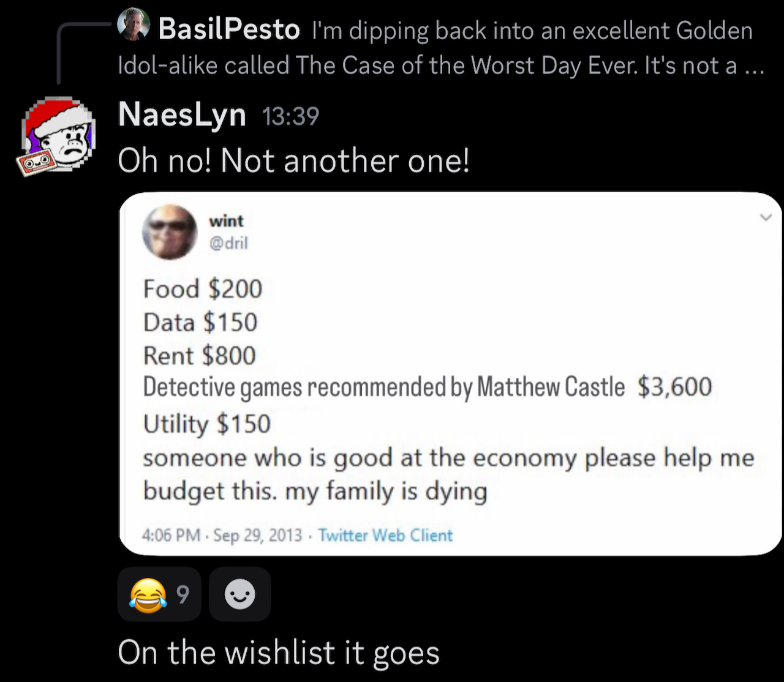The height and width of the screenshot is (682, 784).
Task: Click the NaesLyn username
Action: [x=182, y=114]
